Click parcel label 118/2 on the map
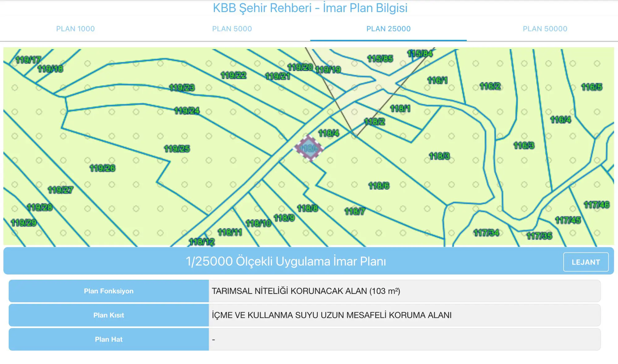The image size is (618, 364). [x=375, y=121]
